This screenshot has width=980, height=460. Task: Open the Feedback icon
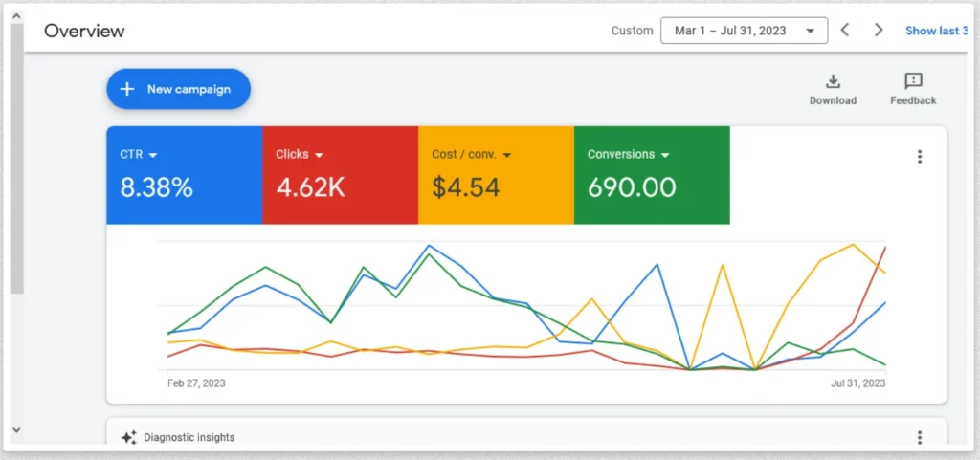coord(913,81)
